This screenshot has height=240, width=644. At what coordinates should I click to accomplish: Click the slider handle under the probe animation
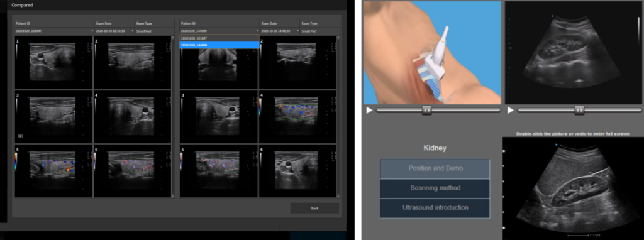coord(427,110)
